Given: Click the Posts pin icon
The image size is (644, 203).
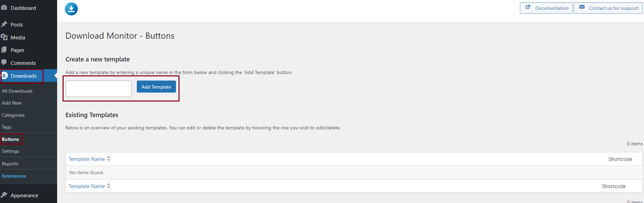Looking at the screenshot, I should [4, 24].
